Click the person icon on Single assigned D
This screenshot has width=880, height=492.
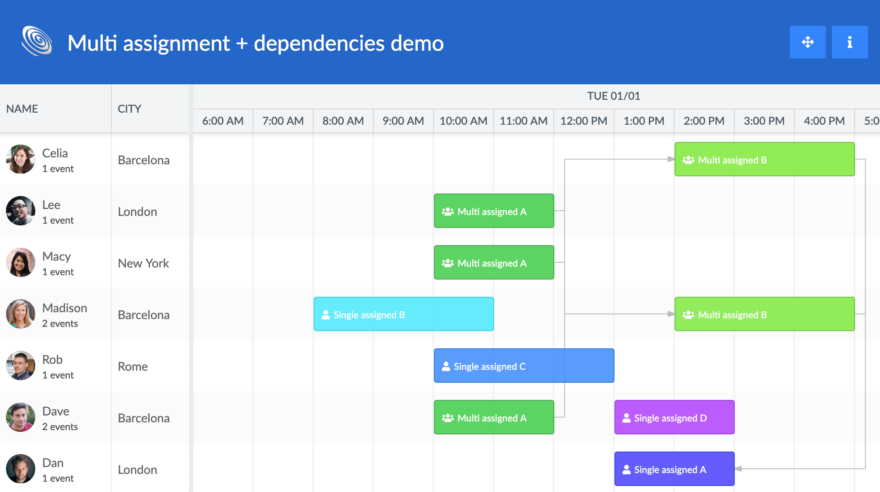625,418
